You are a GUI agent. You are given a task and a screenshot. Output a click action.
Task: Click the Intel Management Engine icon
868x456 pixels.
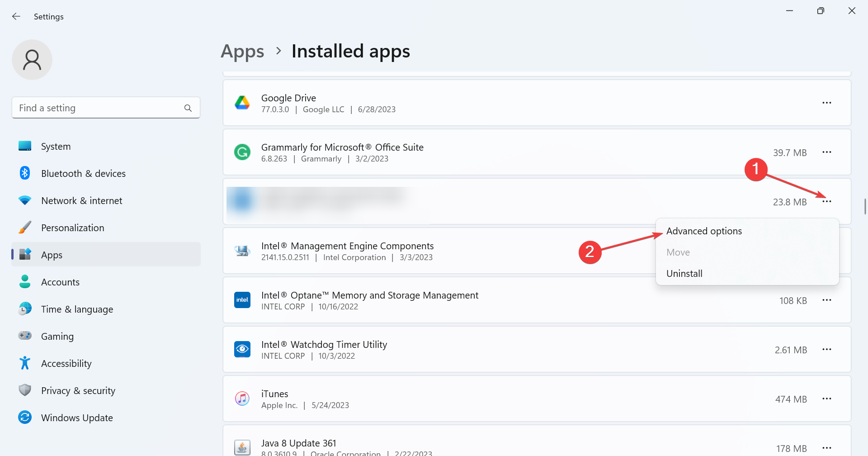242,250
